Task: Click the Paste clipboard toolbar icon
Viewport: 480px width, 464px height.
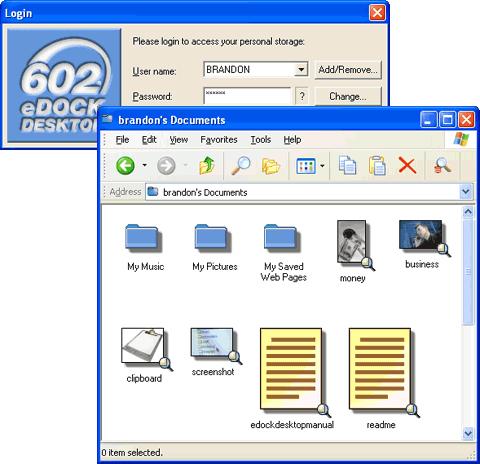Action: [x=377, y=165]
